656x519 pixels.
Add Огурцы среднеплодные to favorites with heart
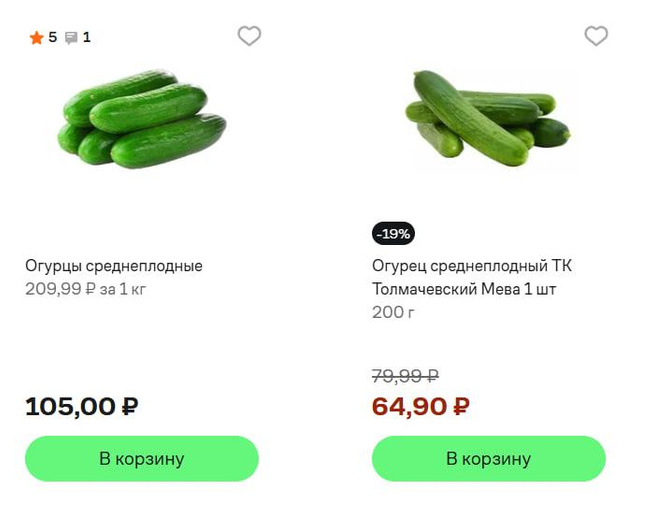click(x=249, y=36)
